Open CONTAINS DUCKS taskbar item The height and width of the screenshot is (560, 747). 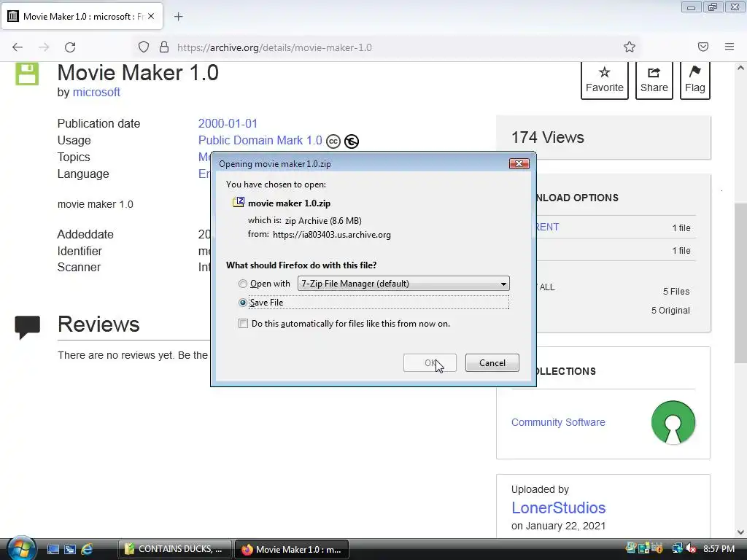point(174,549)
